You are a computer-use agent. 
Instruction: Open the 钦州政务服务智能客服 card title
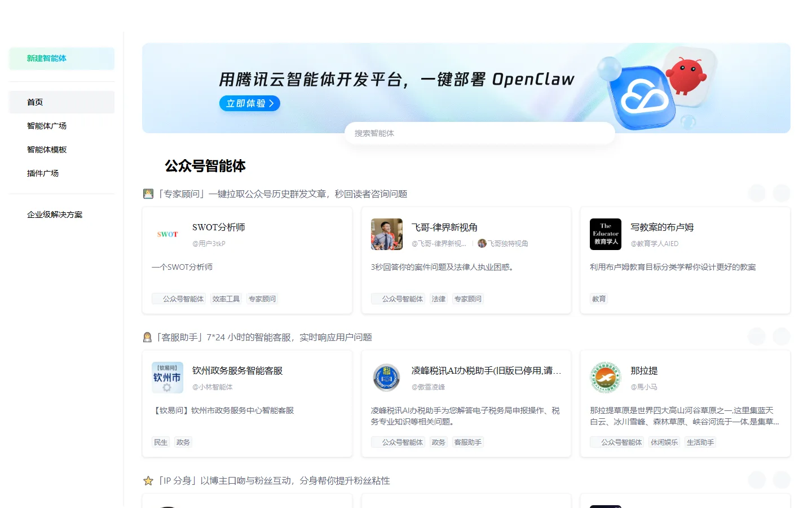coord(237,371)
